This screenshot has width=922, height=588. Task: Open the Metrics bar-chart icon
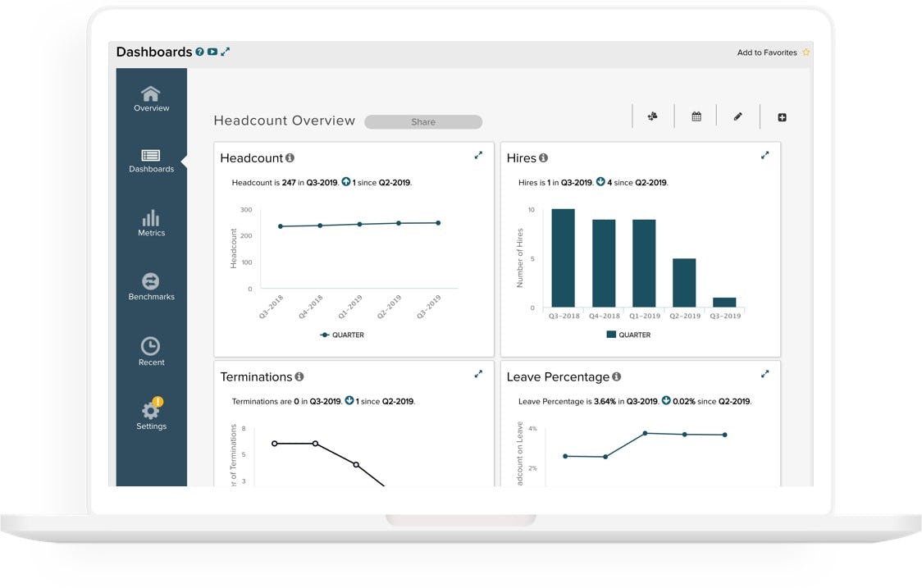(x=151, y=218)
